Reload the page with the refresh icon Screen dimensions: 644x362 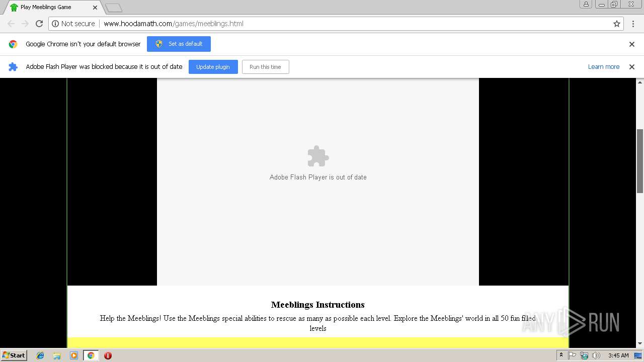pos(39,24)
